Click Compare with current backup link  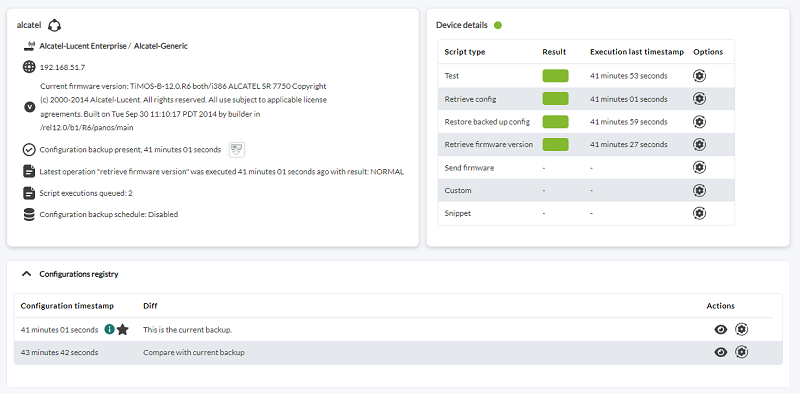tap(194, 352)
